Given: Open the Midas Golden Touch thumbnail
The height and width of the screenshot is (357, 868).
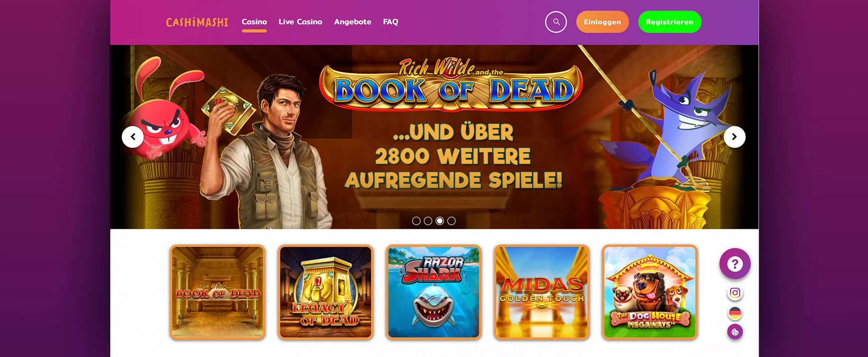Looking at the screenshot, I should pos(542,292).
